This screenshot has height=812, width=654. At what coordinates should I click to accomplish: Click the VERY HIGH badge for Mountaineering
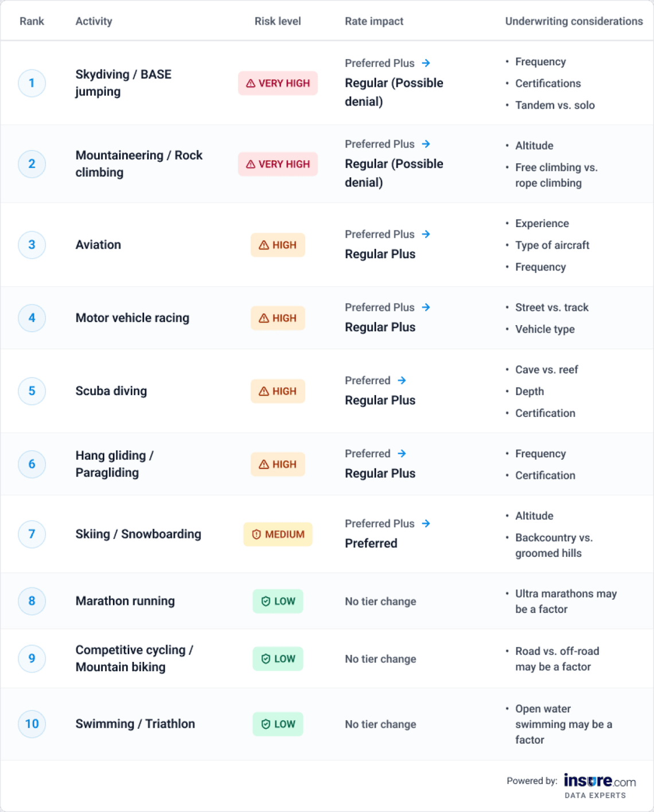[278, 164]
